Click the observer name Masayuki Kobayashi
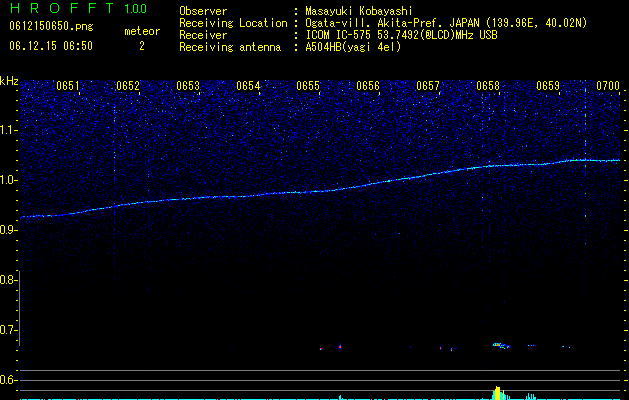 point(358,11)
